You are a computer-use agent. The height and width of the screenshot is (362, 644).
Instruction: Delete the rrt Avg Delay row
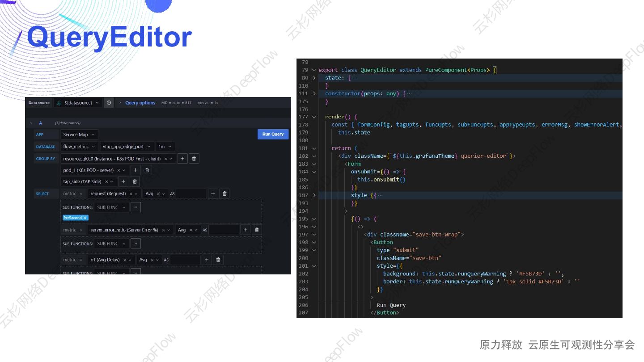(218, 260)
